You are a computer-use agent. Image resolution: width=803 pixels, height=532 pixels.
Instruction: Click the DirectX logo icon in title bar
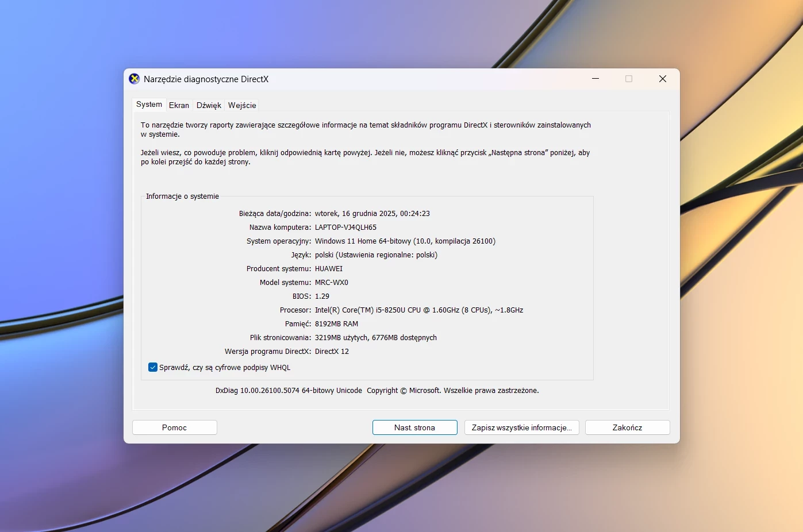click(x=135, y=79)
